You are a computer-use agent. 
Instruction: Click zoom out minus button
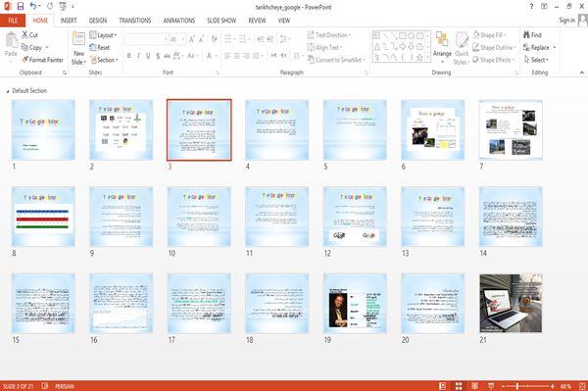click(504, 386)
